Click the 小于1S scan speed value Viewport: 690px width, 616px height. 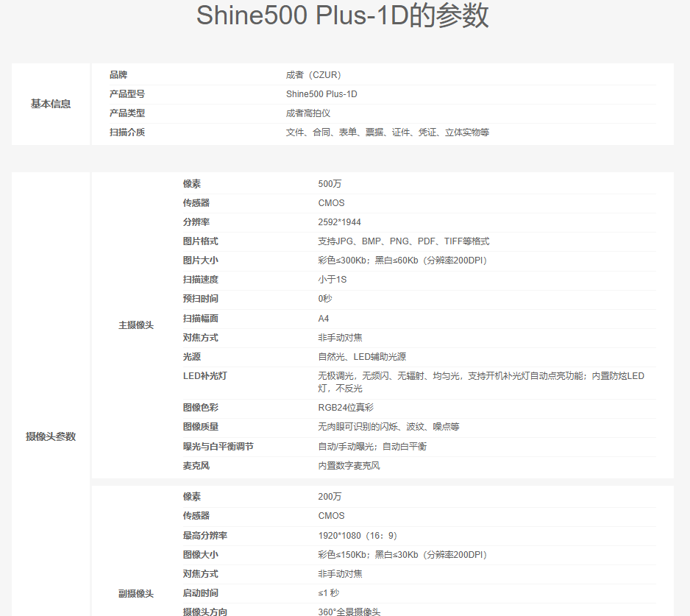coord(332,280)
